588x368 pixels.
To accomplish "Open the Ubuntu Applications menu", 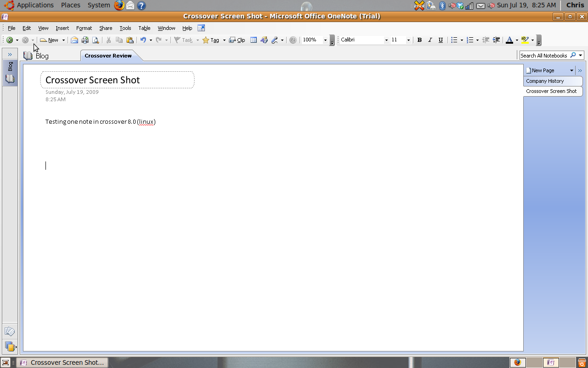I will pyautogui.click(x=35, y=5).
